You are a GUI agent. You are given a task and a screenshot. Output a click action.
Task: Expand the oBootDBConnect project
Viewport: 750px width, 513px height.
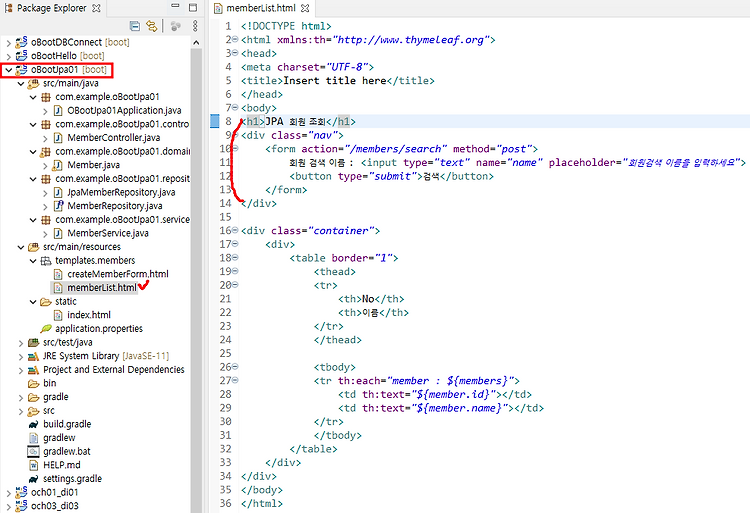(8, 43)
